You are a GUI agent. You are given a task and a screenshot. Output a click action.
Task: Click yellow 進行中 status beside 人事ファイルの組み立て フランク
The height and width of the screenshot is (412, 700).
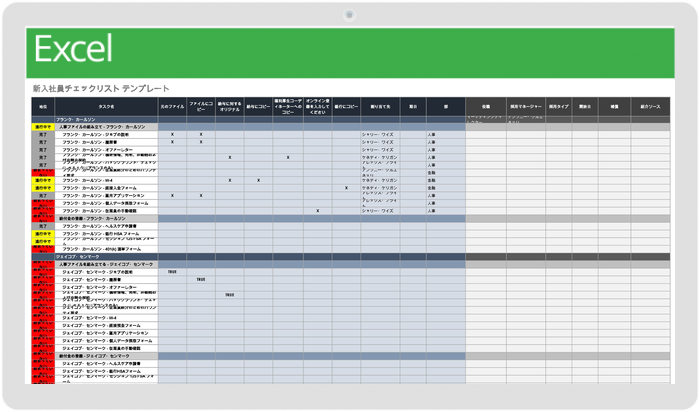[43, 127]
